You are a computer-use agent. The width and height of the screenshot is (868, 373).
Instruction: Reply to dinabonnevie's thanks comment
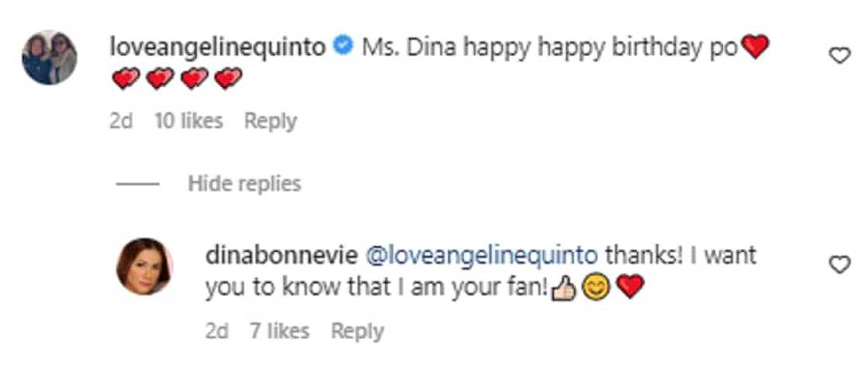(x=357, y=332)
